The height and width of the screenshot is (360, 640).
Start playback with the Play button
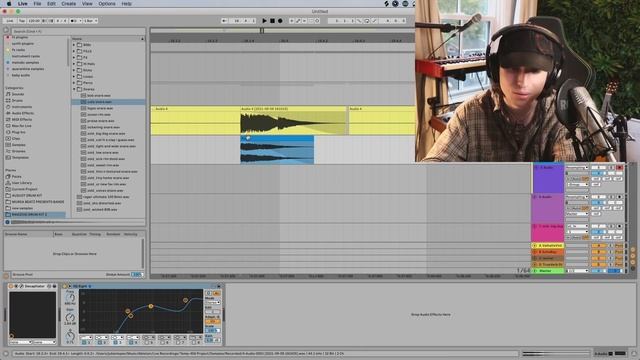264,21
